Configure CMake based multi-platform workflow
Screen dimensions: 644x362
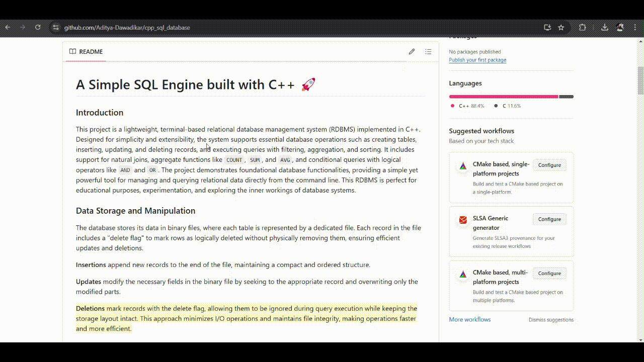pyautogui.click(x=549, y=274)
